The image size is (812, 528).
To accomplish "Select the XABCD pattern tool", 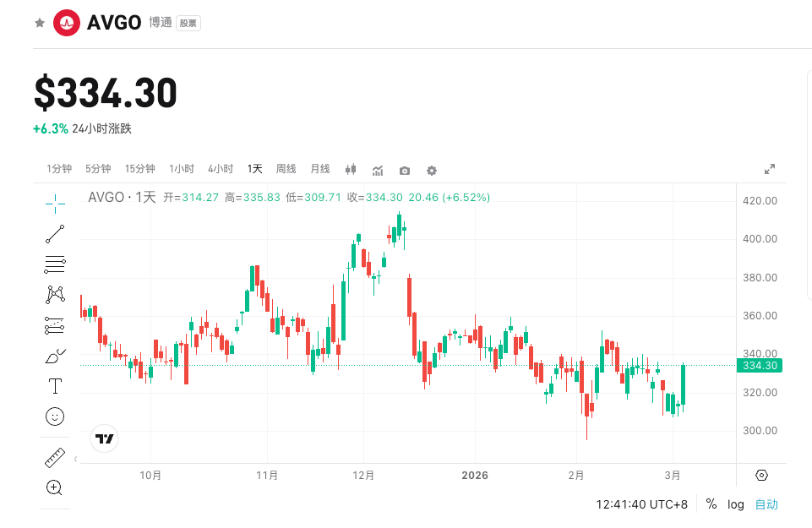I will (x=54, y=294).
